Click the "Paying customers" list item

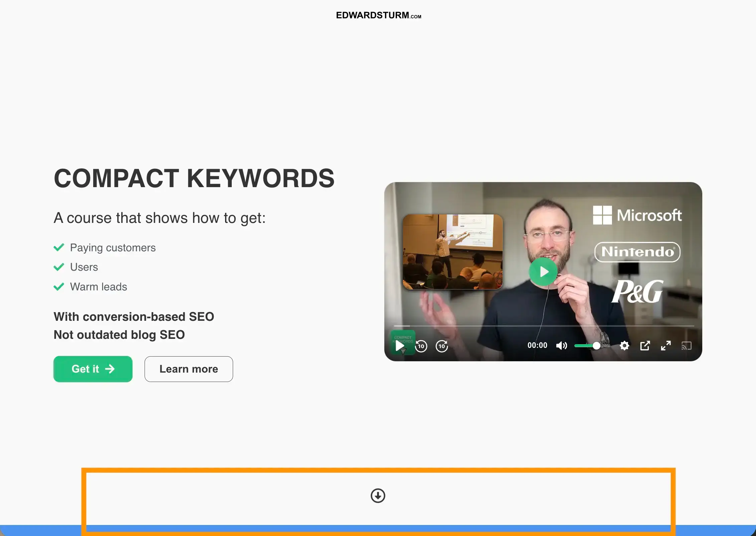click(x=105, y=248)
